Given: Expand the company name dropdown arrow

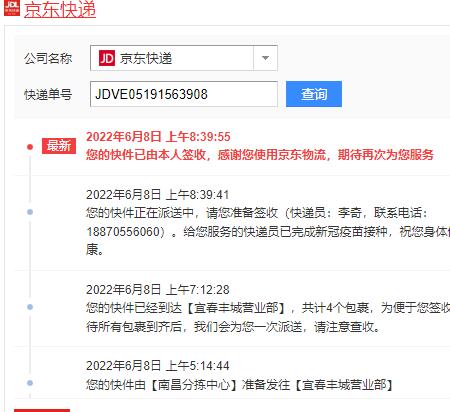Looking at the screenshot, I should [x=265, y=58].
